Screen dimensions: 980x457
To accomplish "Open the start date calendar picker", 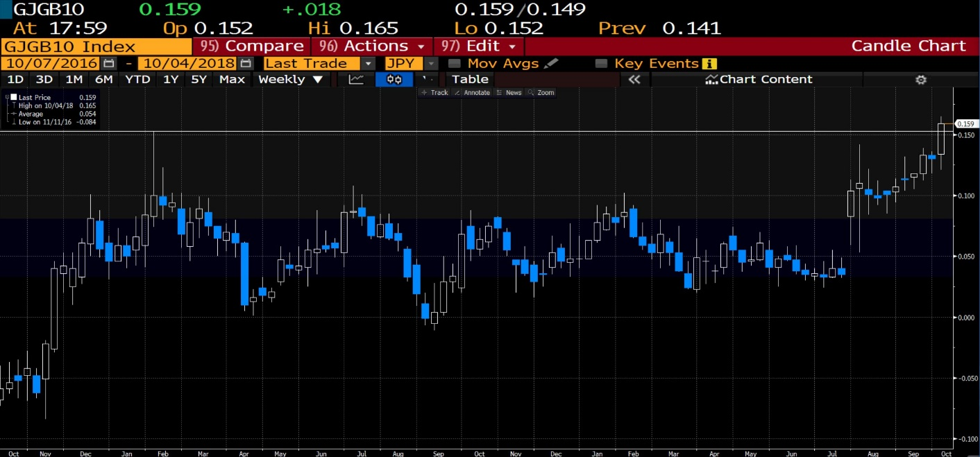I will click(x=109, y=63).
